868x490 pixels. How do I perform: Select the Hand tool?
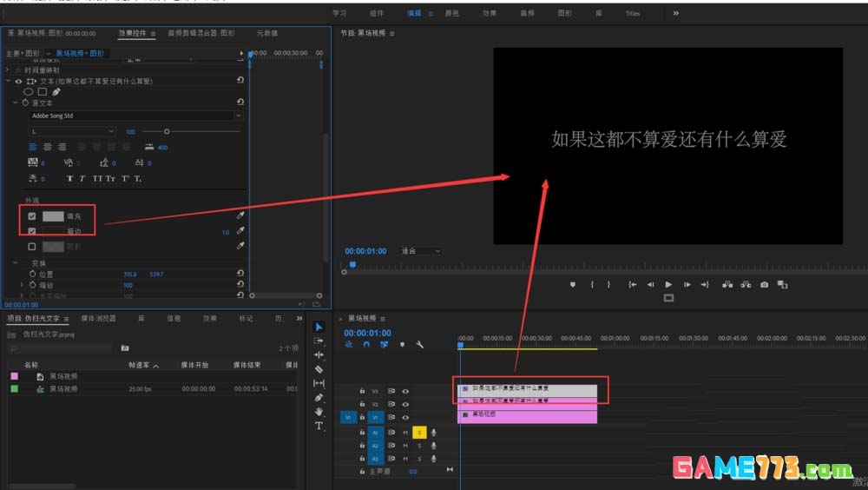coord(319,411)
